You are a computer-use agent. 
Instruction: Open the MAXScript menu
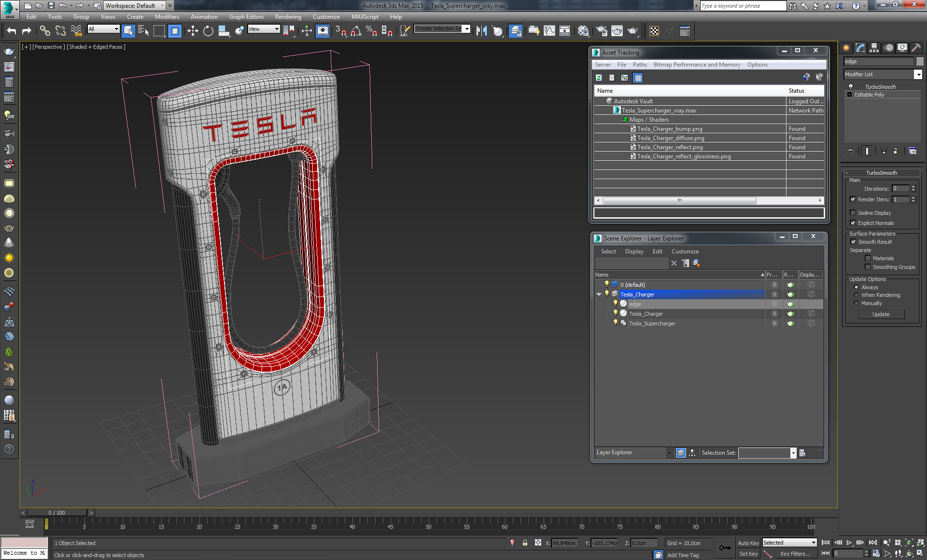point(365,16)
